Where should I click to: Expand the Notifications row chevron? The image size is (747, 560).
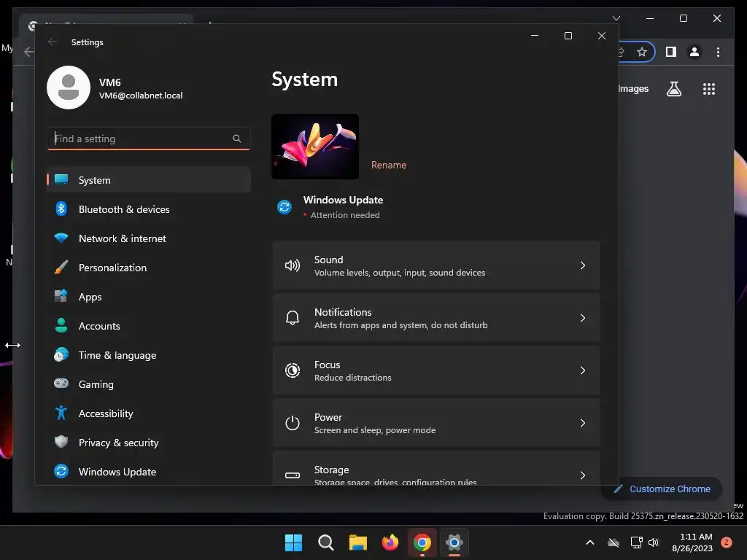coord(583,318)
